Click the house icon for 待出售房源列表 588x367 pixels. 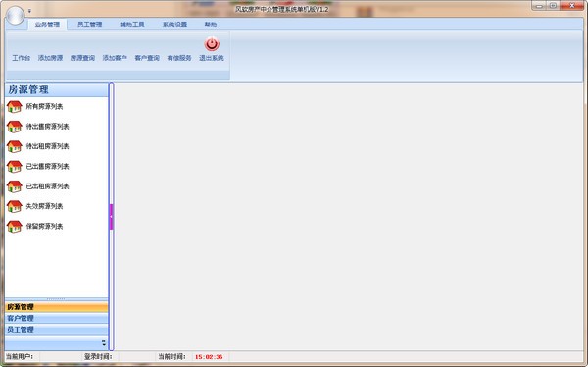pyautogui.click(x=15, y=127)
